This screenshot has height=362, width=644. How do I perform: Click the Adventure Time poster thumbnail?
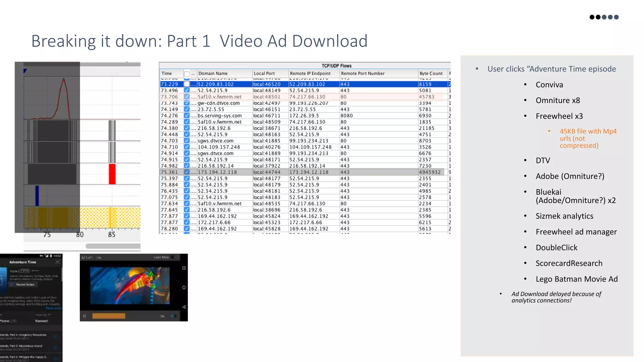3,280
